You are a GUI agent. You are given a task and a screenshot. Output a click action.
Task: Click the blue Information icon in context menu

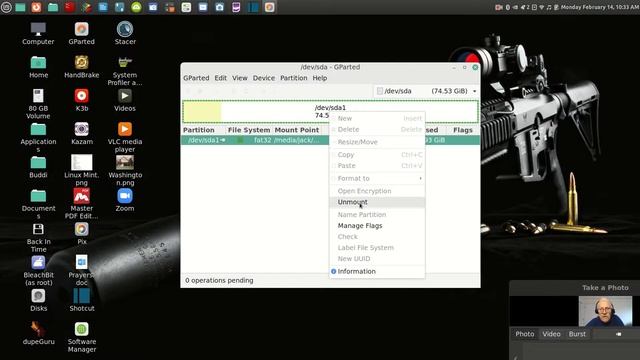click(x=333, y=271)
